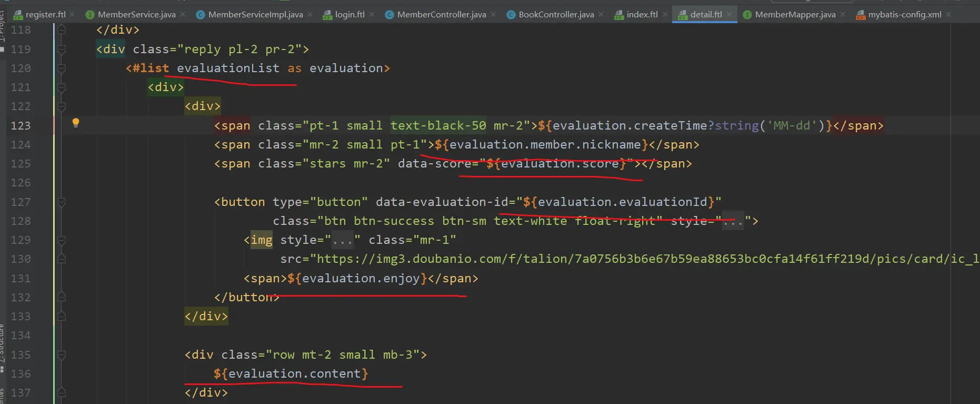
Task: Switch to the register.ftl tab
Action: pos(45,14)
